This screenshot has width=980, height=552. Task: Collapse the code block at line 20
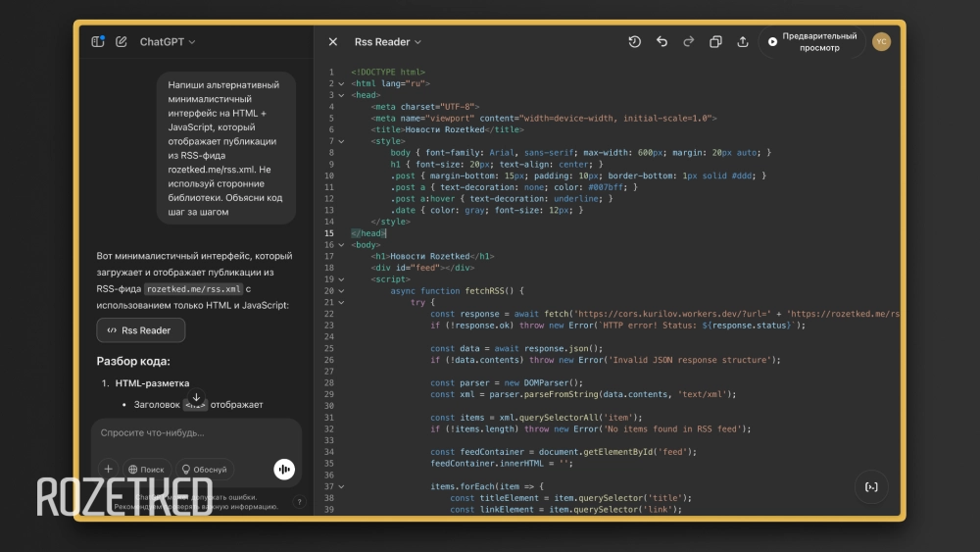341,291
